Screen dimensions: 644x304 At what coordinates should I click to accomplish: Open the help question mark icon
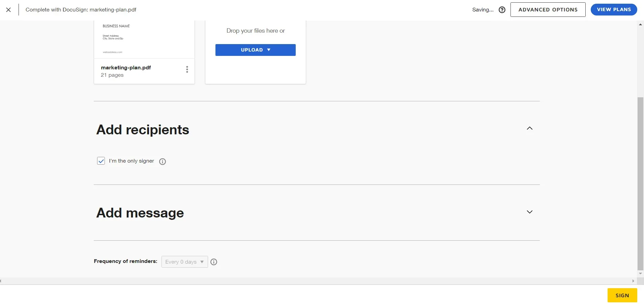502,10
